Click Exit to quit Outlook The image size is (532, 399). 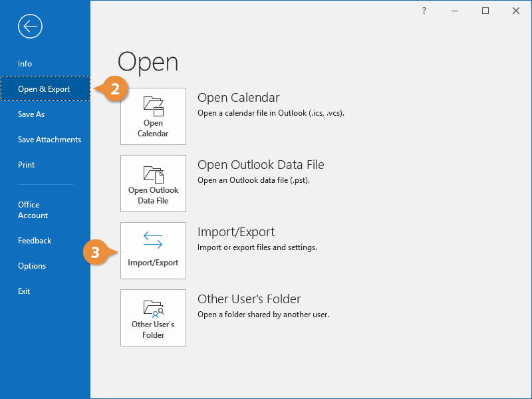[x=24, y=291]
